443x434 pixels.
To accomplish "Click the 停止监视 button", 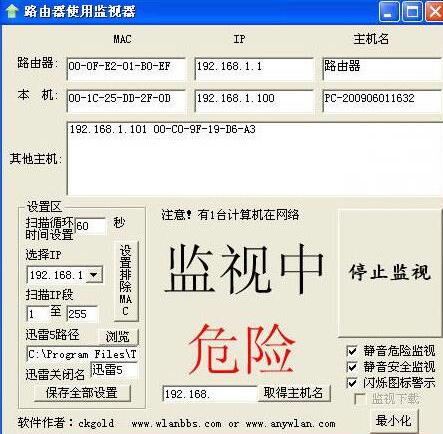I will (x=389, y=273).
